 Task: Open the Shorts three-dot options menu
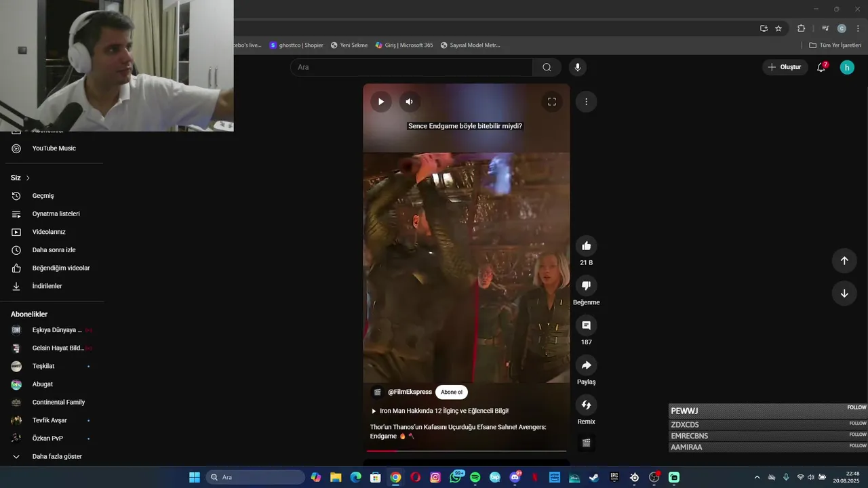586,102
